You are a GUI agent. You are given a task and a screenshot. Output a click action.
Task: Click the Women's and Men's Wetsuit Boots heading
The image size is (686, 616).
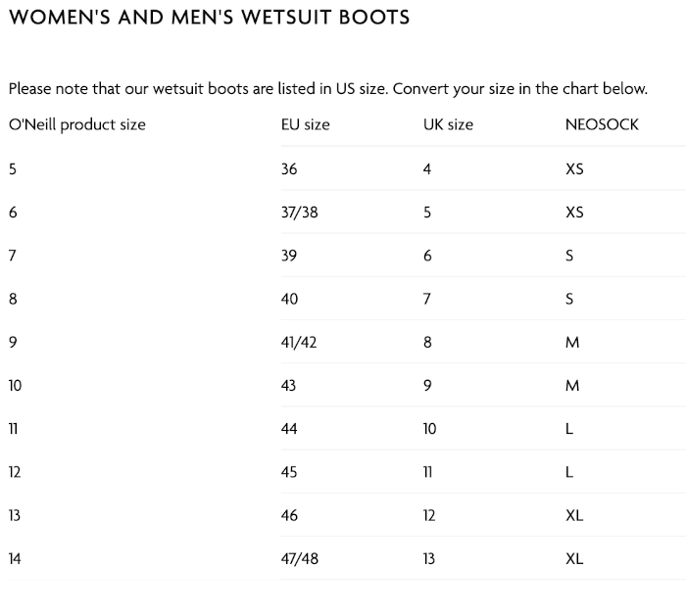209,18
